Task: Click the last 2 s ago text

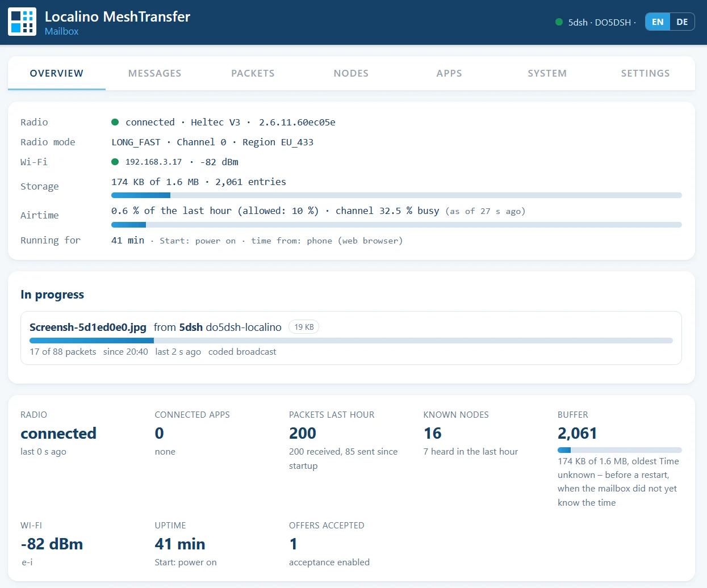Action: click(178, 352)
